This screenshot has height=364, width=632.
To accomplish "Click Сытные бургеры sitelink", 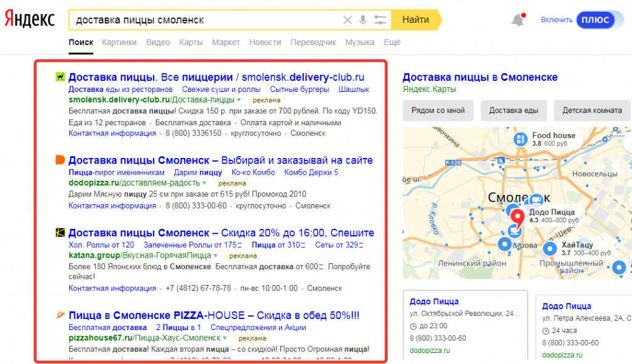I will point(299,89).
